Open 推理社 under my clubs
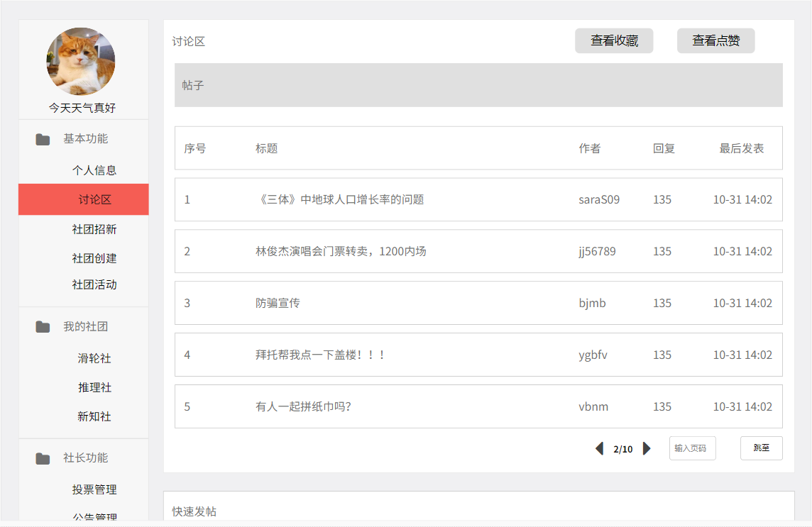Viewport: 812px width, 527px height. 94,387
